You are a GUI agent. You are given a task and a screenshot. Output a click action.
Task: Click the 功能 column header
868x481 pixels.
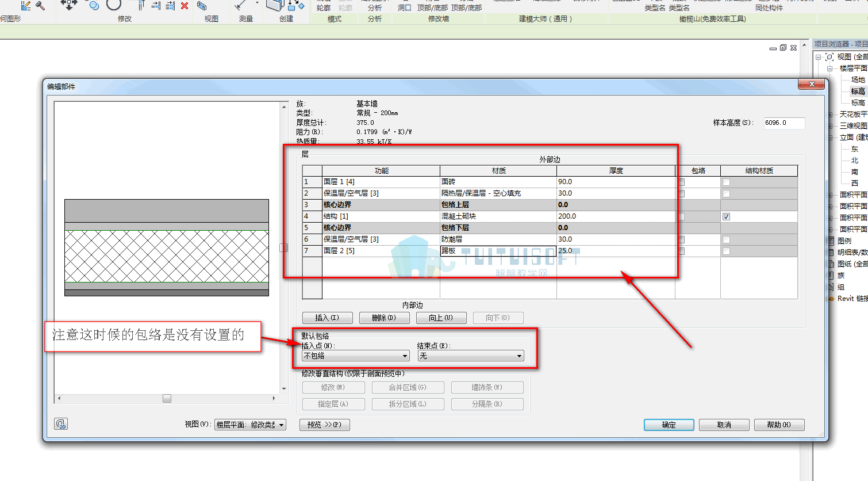coord(381,171)
